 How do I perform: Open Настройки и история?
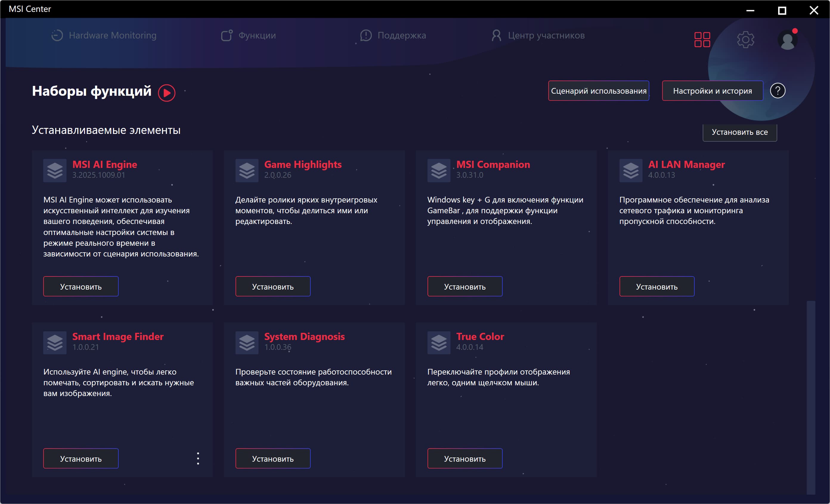(712, 91)
